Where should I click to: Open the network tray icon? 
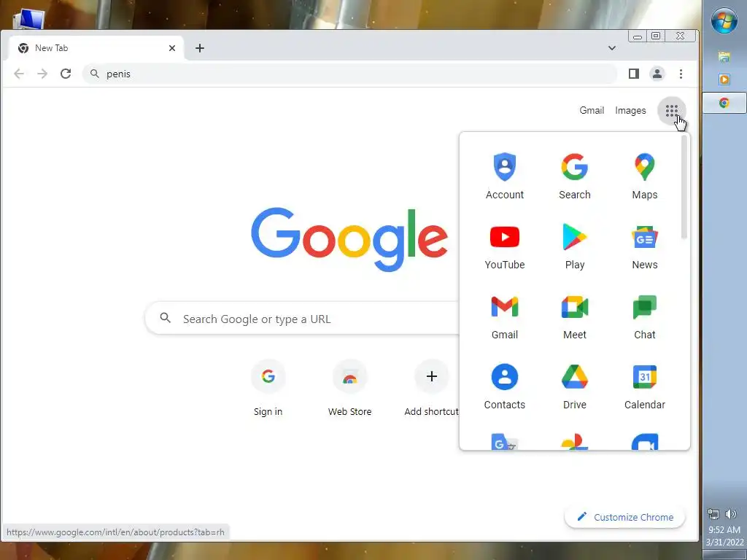click(x=713, y=514)
